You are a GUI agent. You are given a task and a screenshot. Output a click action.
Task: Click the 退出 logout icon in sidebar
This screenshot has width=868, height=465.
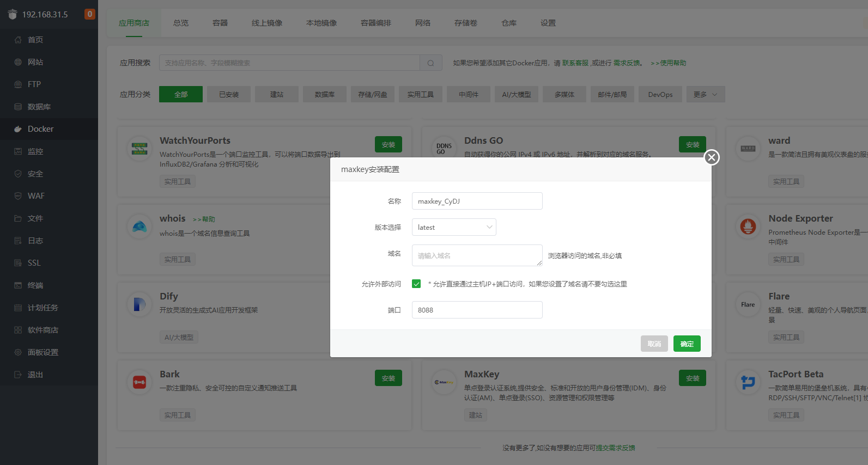[18, 375]
